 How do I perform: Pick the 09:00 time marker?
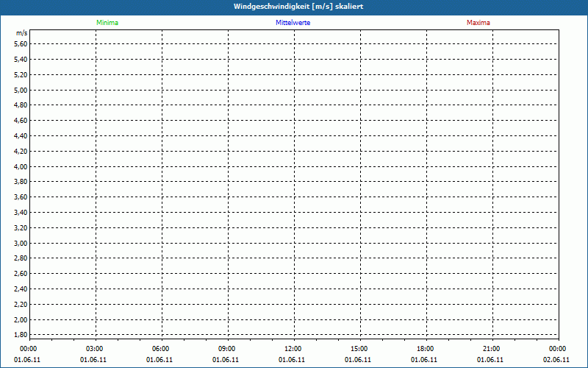pos(227,349)
